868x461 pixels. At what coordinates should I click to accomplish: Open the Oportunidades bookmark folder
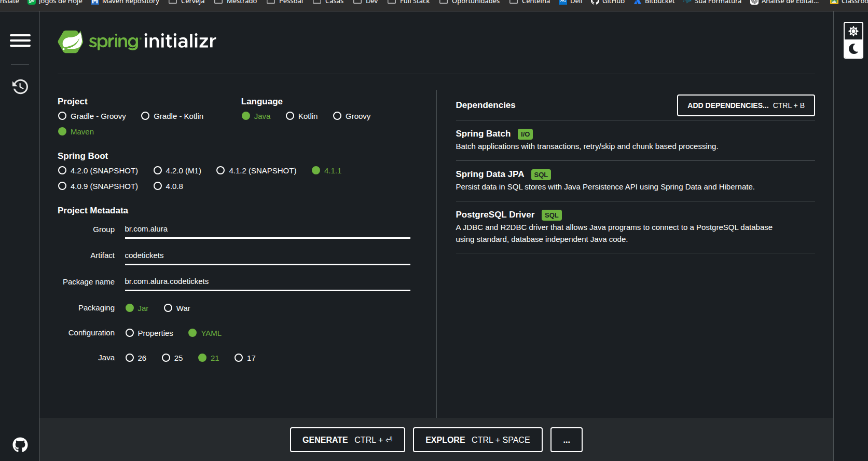coord(470,2)
